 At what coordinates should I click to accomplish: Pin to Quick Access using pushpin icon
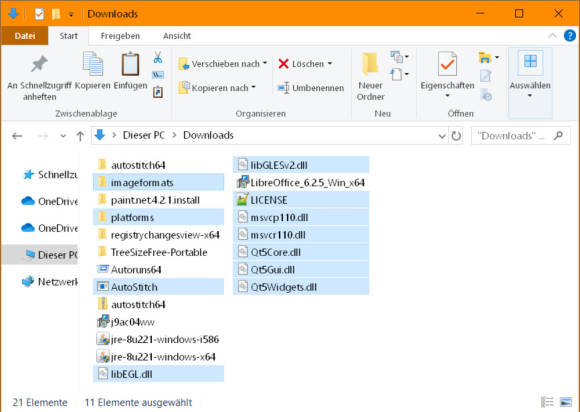pos(39,64)
